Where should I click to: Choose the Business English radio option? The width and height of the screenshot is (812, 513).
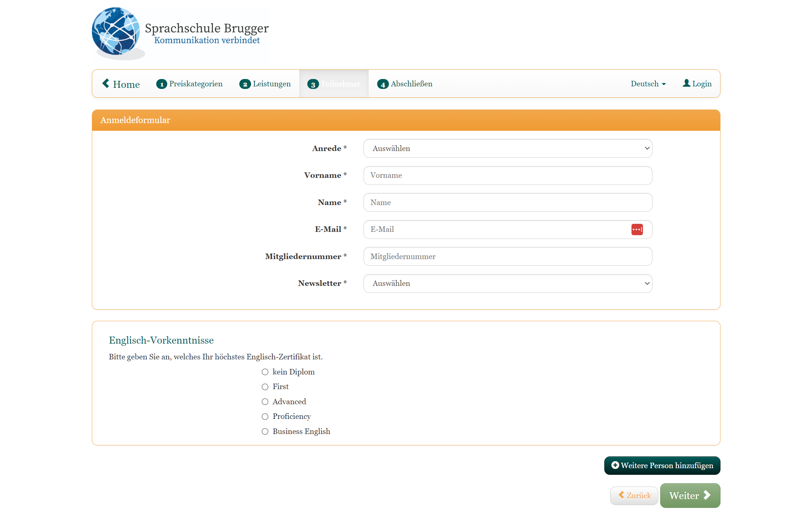coord(265,431)
